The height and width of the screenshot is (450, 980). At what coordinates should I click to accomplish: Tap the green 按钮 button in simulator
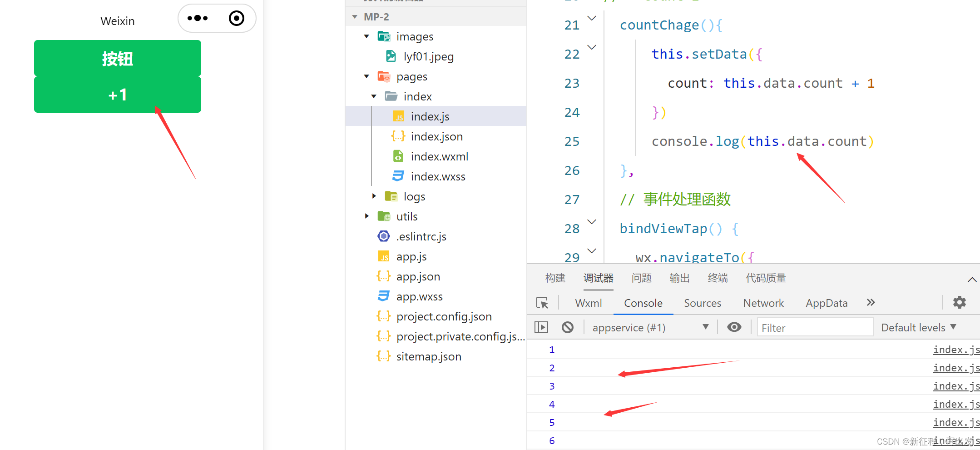pyautogui.click(x=117, y=58)
